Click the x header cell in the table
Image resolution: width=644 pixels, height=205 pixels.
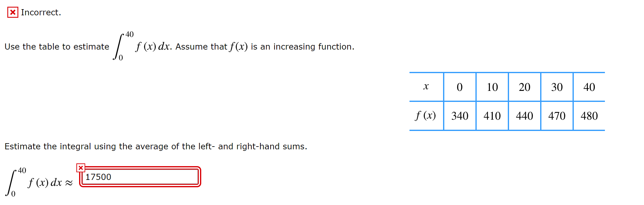click(x=426, y=87)
